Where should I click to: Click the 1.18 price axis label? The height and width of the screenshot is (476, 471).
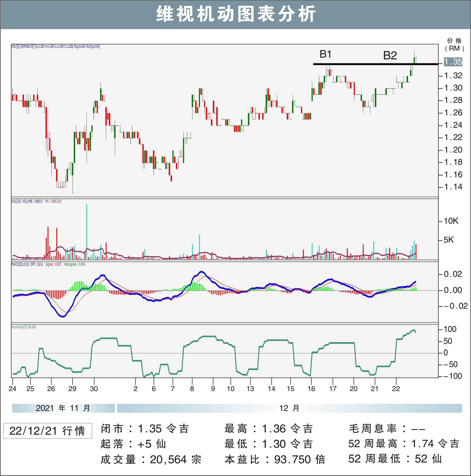453,162
